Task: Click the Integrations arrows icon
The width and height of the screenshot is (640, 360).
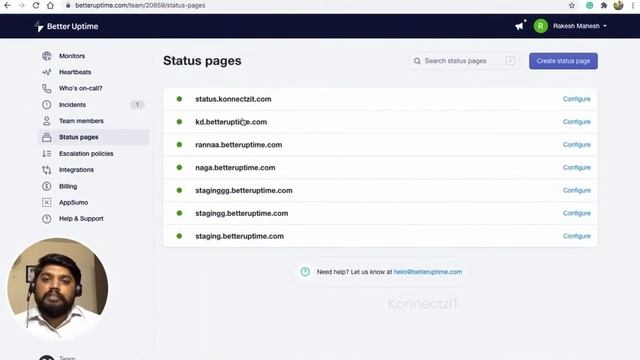Action: pos(47,170)
